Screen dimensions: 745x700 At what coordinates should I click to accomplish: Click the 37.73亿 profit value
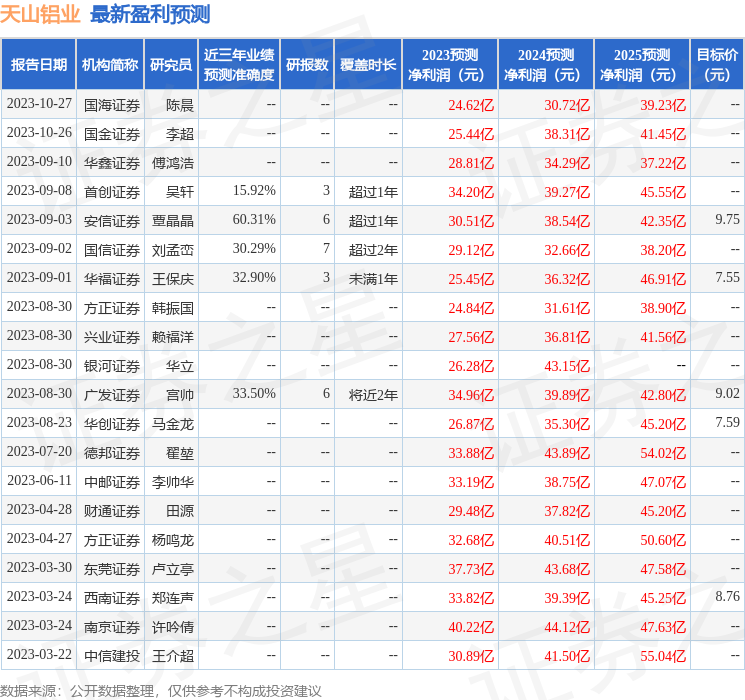(471, 569)
